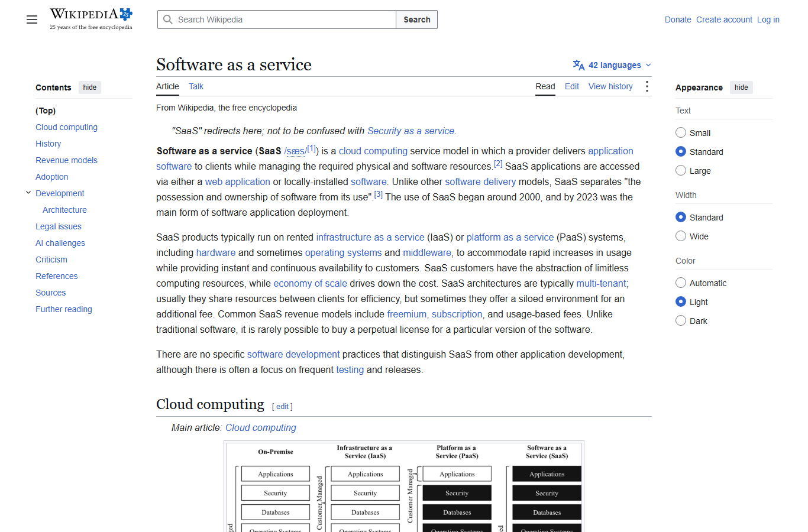The width and height of the screenshot is (808, 532).
Task: Go to Architecture in Contents
Action: pos(64,210)
